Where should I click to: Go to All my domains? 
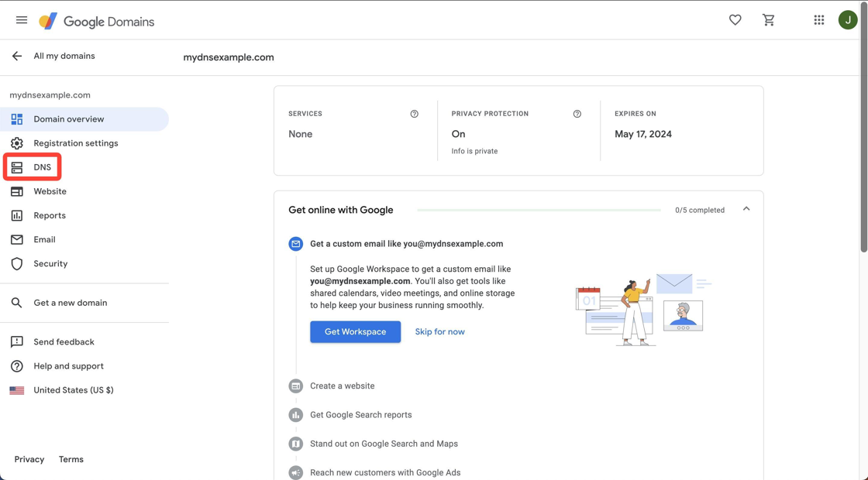click(x=64, y=56)
